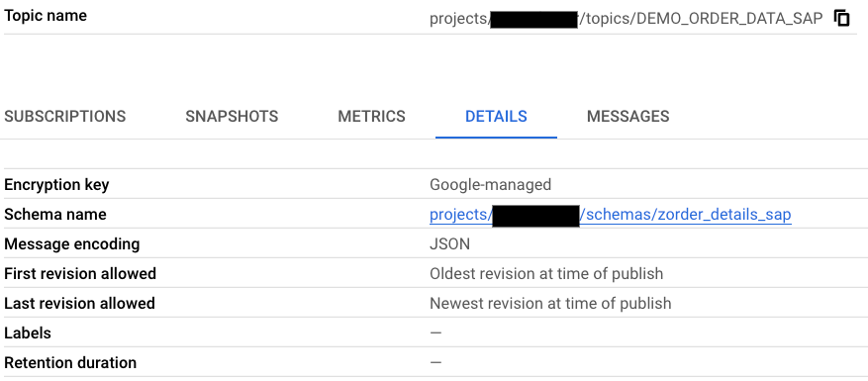The height and width of the screenshot is (381, 868).
Task: Copy the topic name to clipboard
Action: 841,18
